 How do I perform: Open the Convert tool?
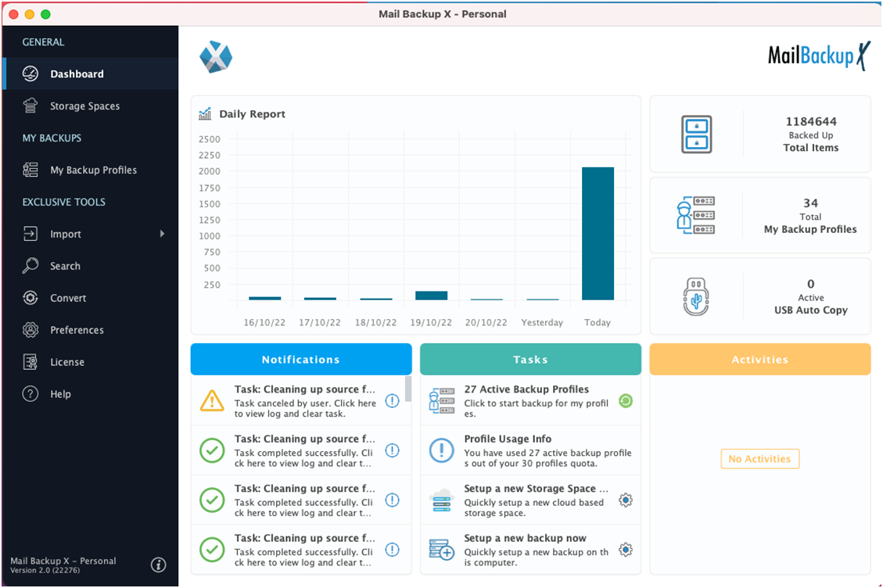coord(91,297)
